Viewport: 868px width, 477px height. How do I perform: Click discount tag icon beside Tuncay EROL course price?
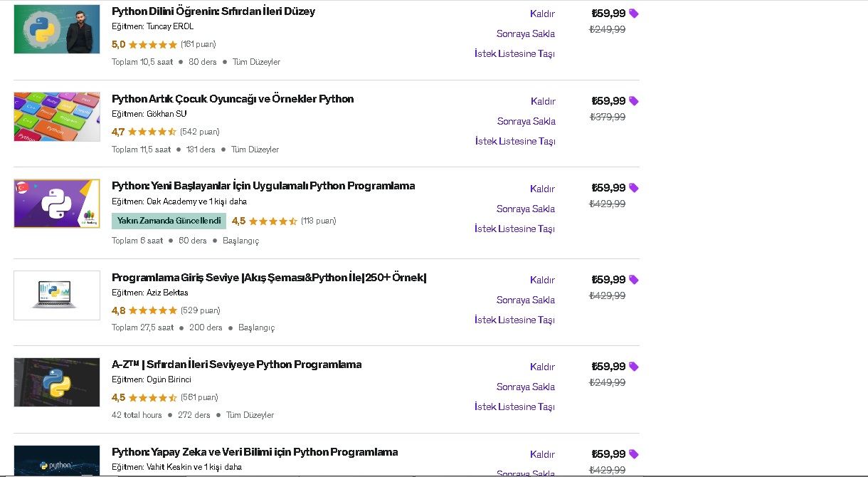coord(634,14)
